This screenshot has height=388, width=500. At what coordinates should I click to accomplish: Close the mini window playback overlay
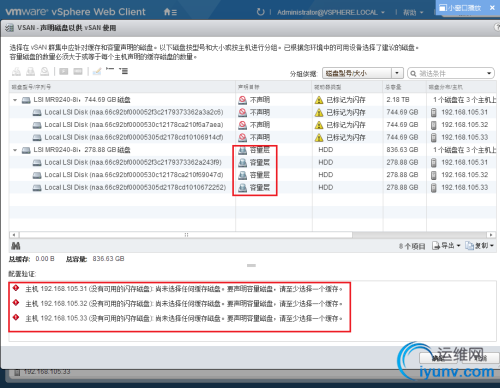492,8
